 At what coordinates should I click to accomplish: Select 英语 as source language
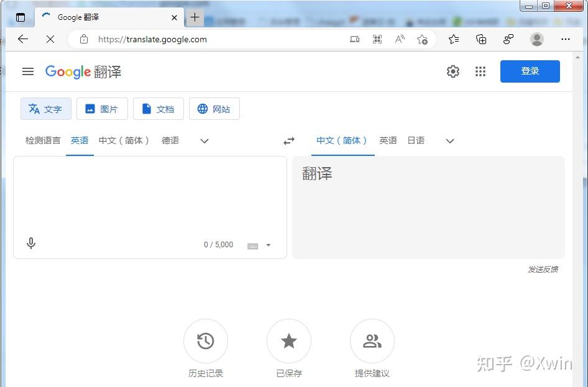(80, 140)
